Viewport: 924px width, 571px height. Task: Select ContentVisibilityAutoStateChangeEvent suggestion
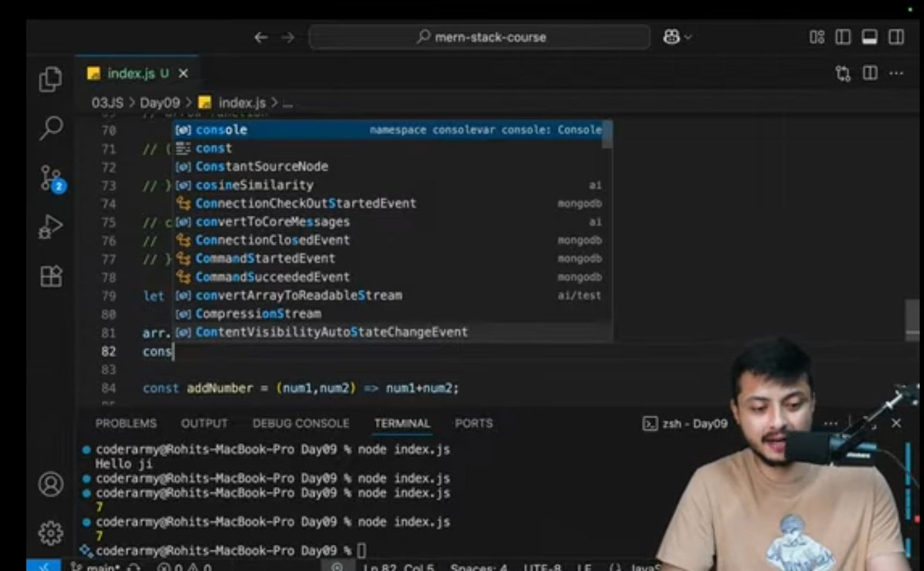point(389,332)
